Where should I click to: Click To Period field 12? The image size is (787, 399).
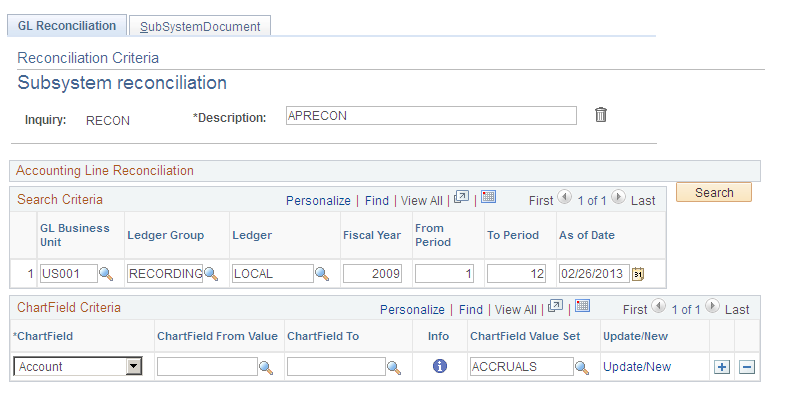(x=516, y=274)
